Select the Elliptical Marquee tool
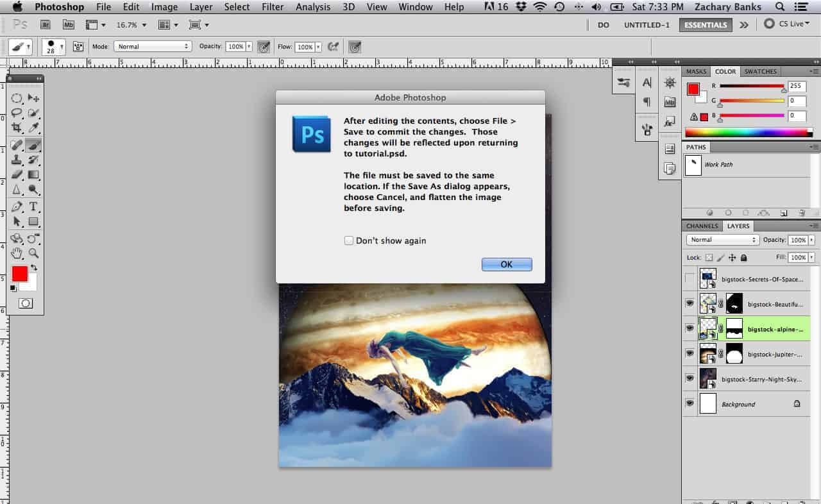 pos(17,98)
